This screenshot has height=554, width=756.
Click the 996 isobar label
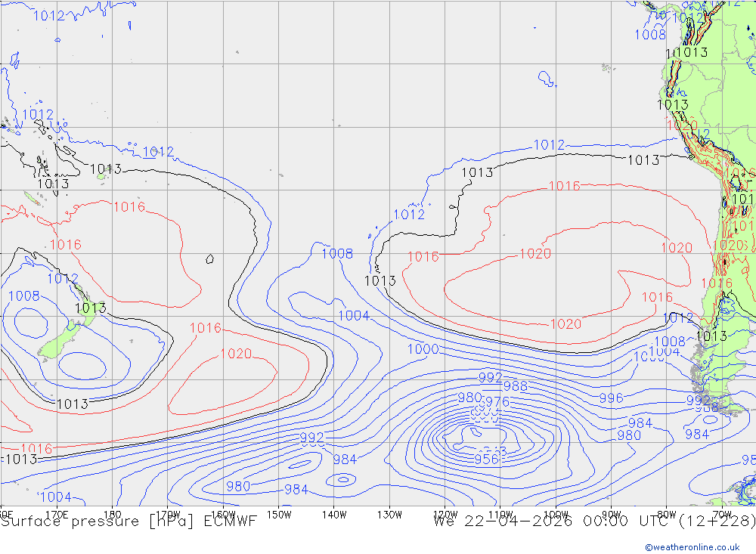pyautogui.click(x=611, y=398)
